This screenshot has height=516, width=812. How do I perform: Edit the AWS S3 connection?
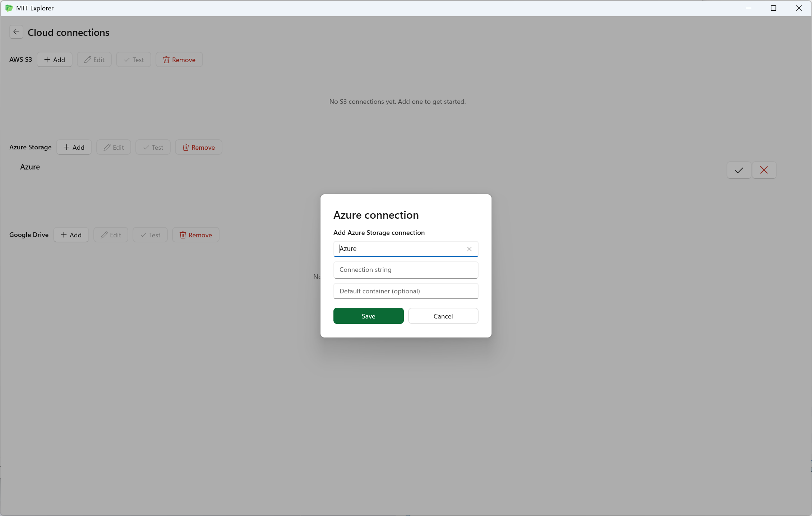pos(94,60)
